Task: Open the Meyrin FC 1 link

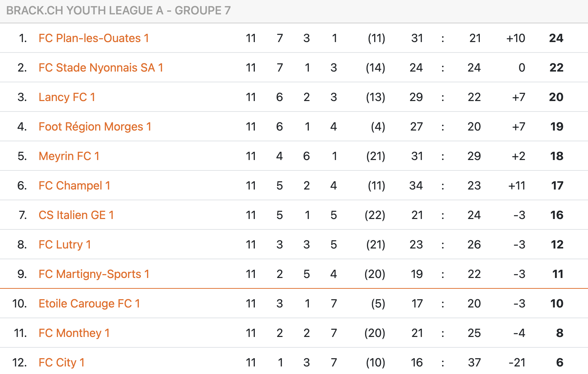Action: [69, 156]
